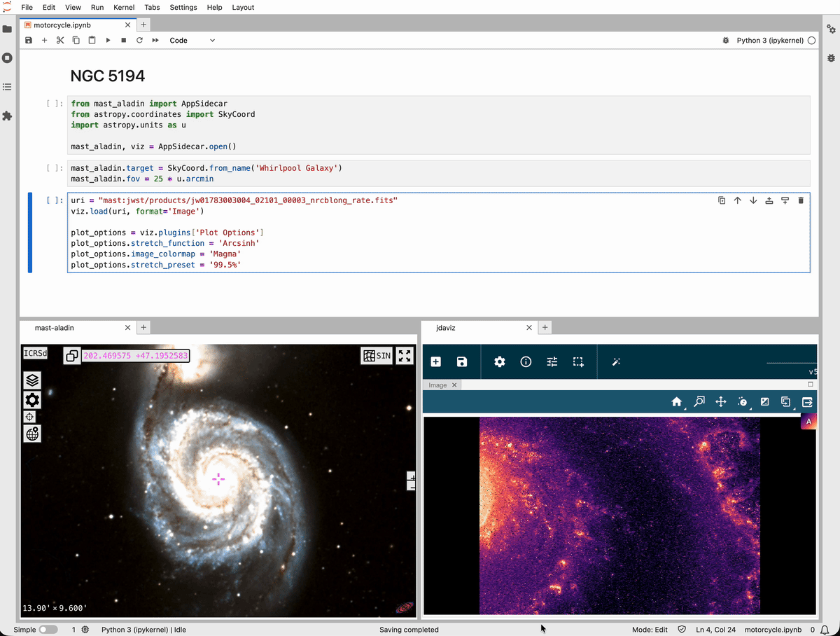Open jdaviz save/export icon

pos(462,362)
